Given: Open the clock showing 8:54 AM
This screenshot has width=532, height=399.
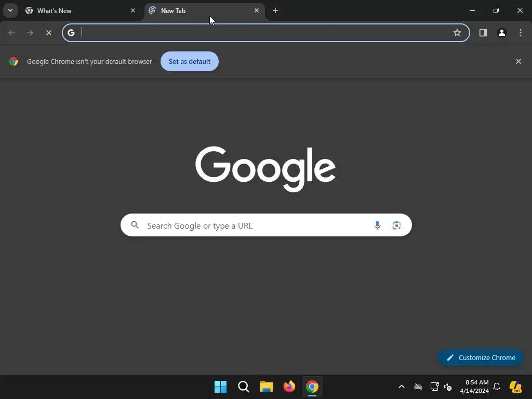Looking at the screenshot, I should [474, 387].
